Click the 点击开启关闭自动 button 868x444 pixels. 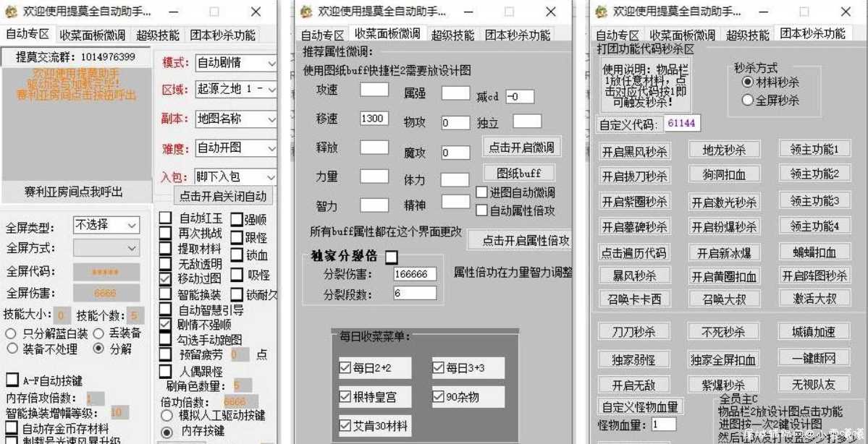click(x=223, y=196)
